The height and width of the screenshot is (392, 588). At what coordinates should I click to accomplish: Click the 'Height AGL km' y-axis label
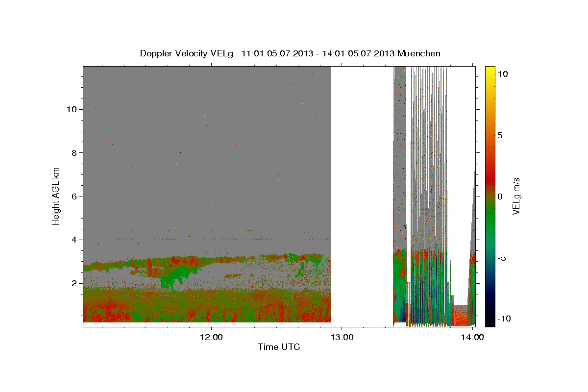[56, 196]
